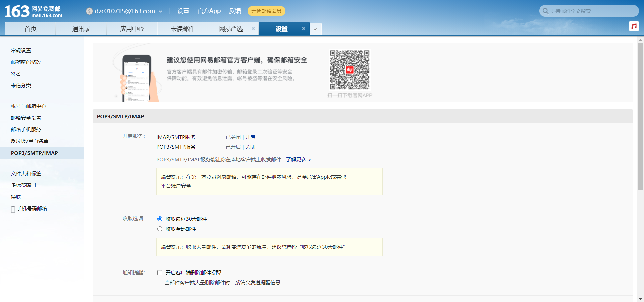Image resolution: width=644 pixels, height=302 pixels.
Task: Enable the 开启客户端删除邮件提醒 checkbox
Action: point(160,273)
